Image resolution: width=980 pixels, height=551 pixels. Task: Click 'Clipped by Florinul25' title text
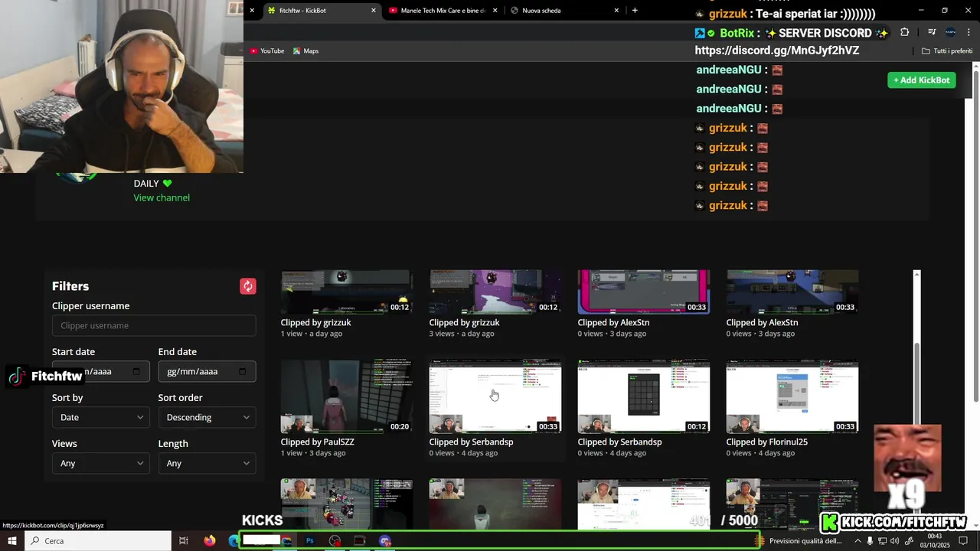click(766, 442)
